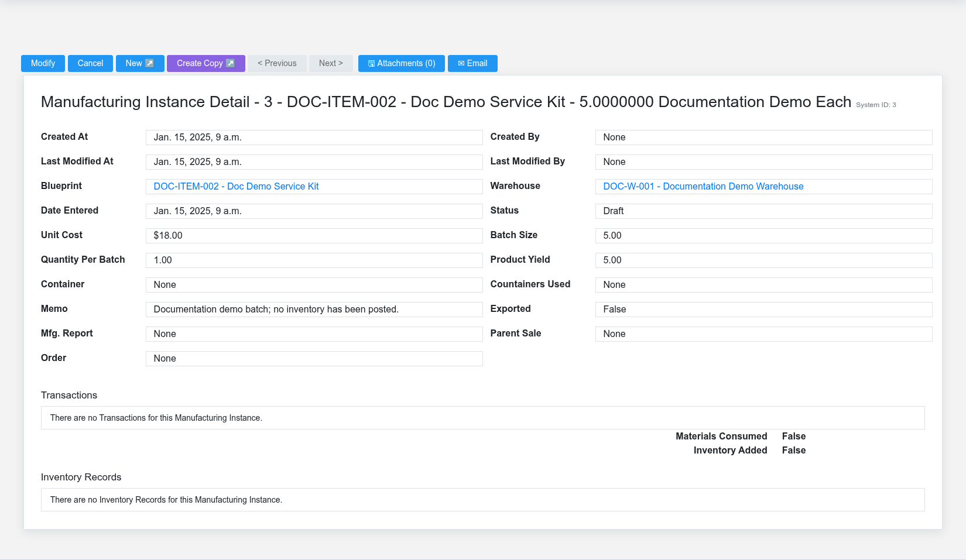Click the Date Entered value
The width and height of the screenshot is (966, 560).
pos(314,211)
